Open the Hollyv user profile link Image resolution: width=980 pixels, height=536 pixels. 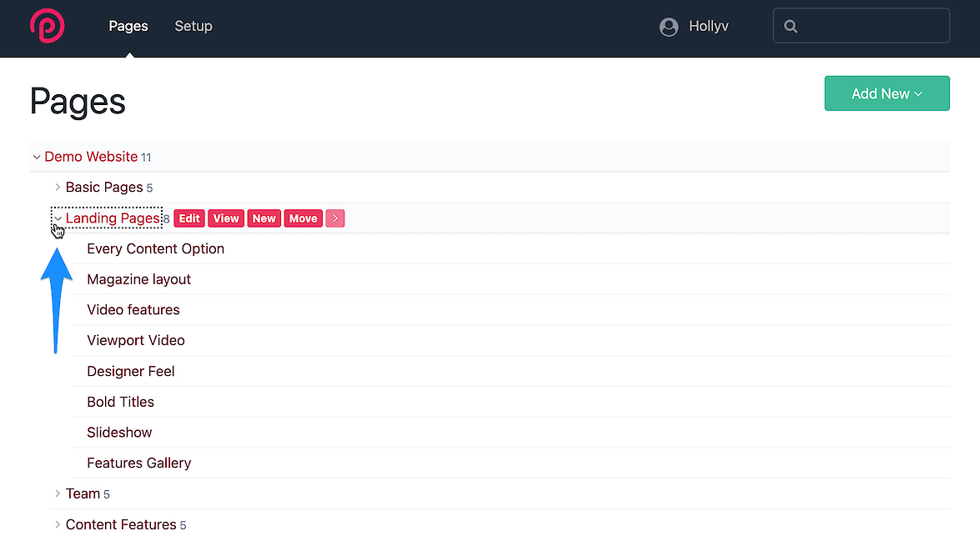708,27
